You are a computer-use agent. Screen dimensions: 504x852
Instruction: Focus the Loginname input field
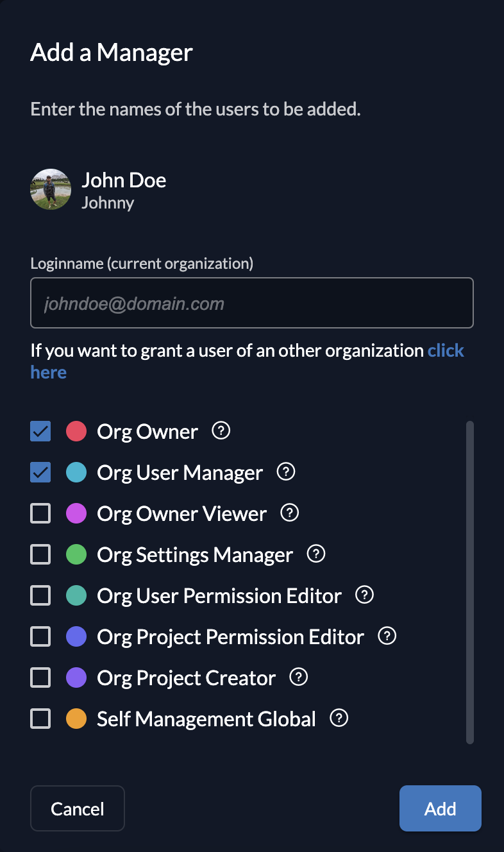point(252,303)
